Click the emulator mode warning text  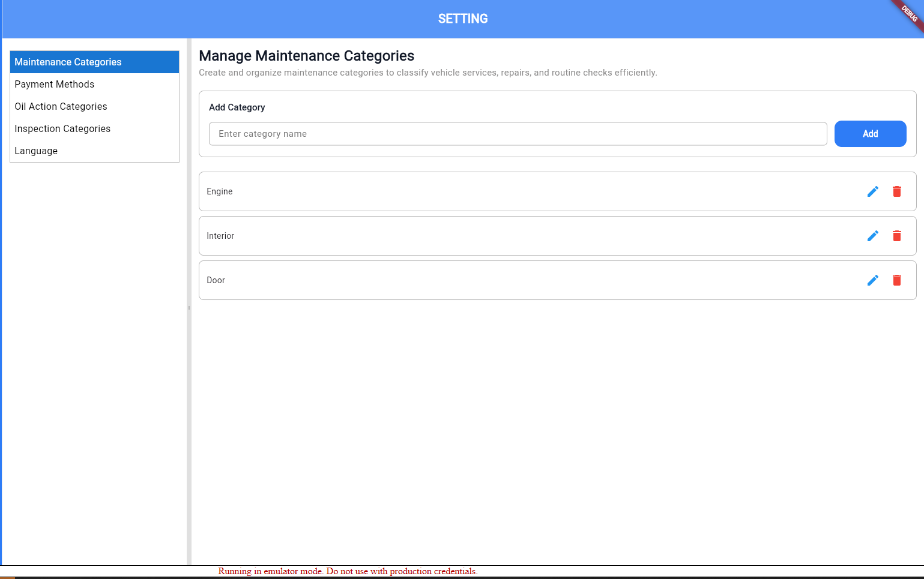pos(348,571)
